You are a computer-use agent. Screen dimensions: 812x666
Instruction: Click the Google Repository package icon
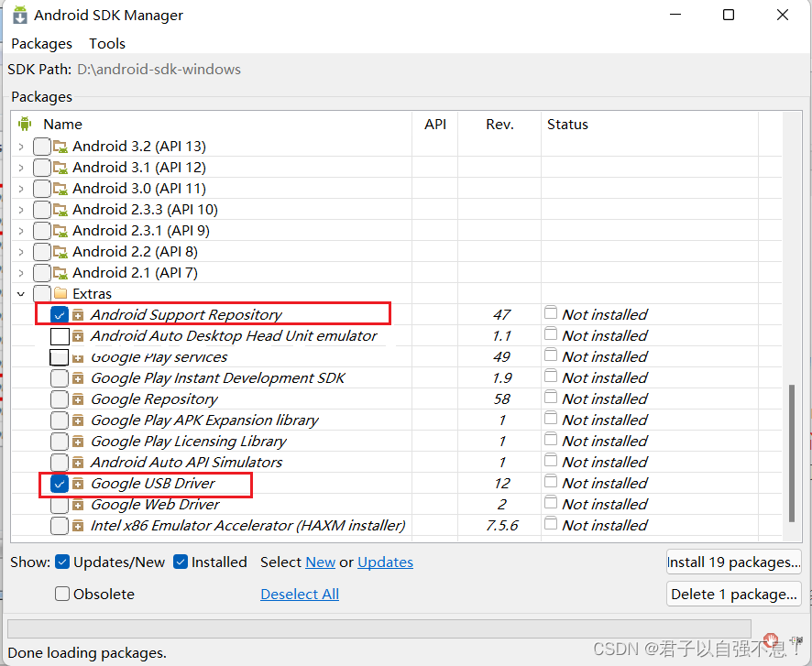79,399
